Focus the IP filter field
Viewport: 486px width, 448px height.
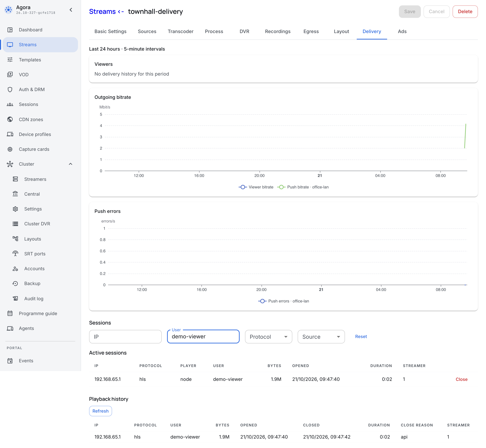pyautogui.click(x=125, y=337)
